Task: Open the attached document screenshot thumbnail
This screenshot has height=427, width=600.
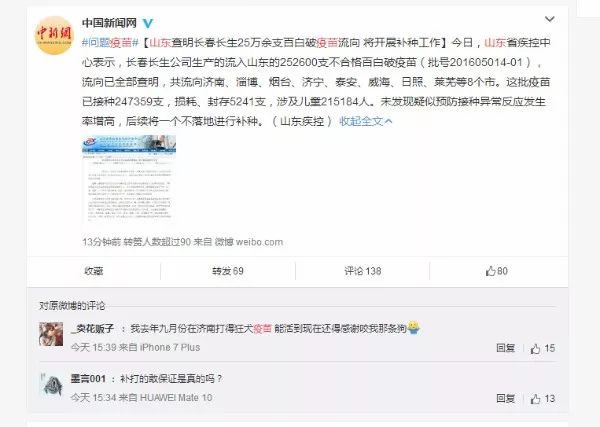Action: [129, 179]
